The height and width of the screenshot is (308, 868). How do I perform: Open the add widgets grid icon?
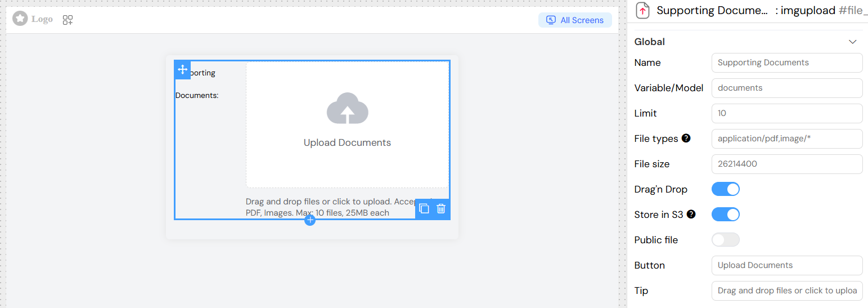click(68, 20)
